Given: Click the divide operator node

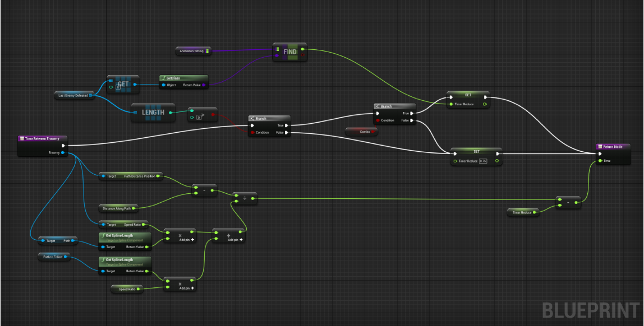Looking at the screenshot, I should 245,198.
